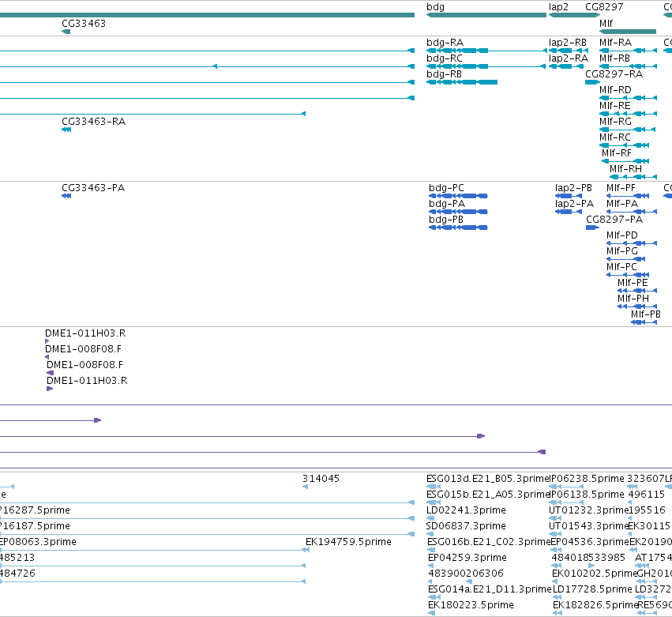Screen dimensions: 672x617
Task: Click the CG33463 gene glyph
Action: (x=66, y=32)
